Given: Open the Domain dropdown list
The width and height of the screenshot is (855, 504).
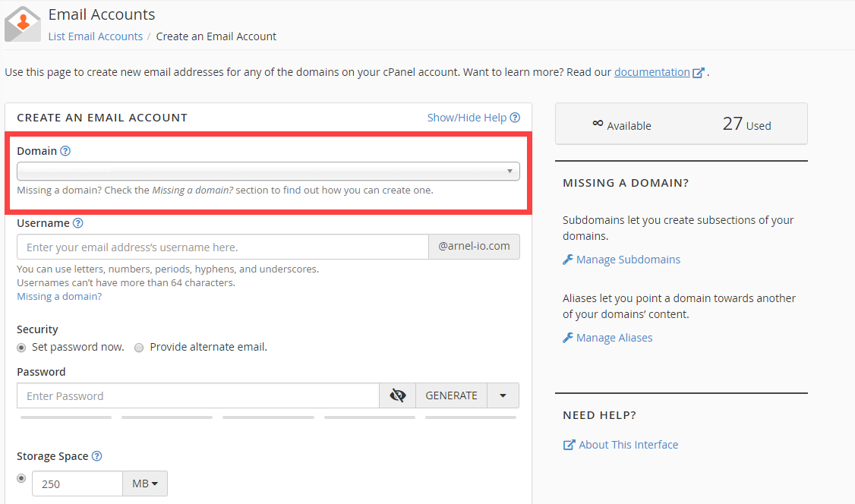Looking at the screenshot, I should [x=268, y=171].
